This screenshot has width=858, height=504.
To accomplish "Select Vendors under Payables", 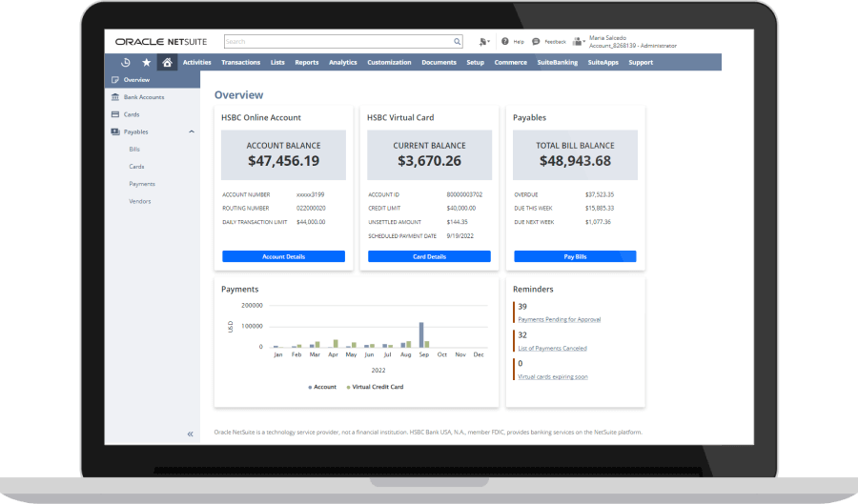I will click(x=140, y=201).
